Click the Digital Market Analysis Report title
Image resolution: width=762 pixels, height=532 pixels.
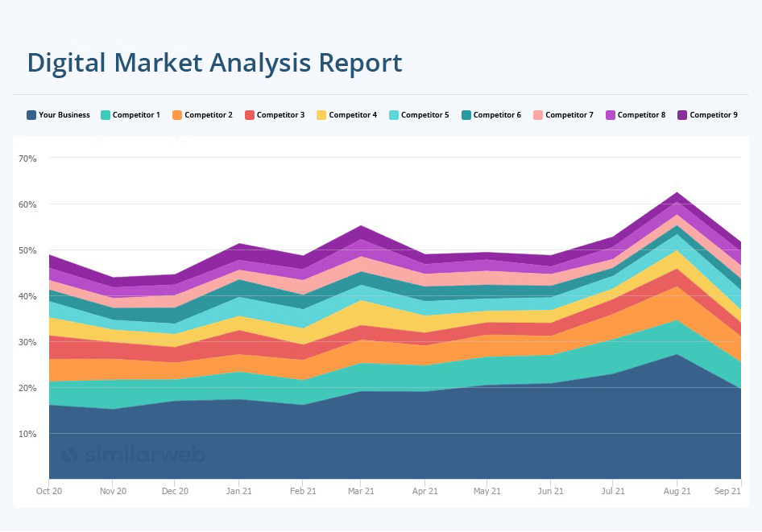coord(214,63)
